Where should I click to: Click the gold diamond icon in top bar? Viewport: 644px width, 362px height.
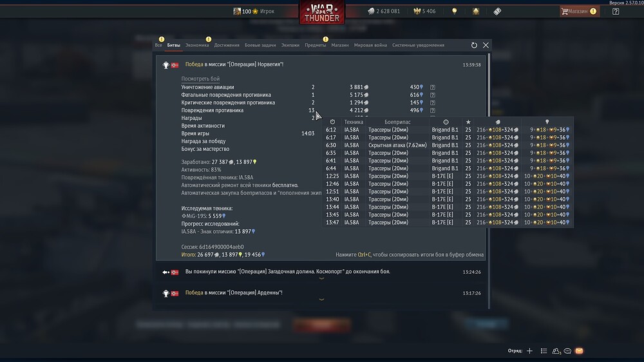(476, 12)
